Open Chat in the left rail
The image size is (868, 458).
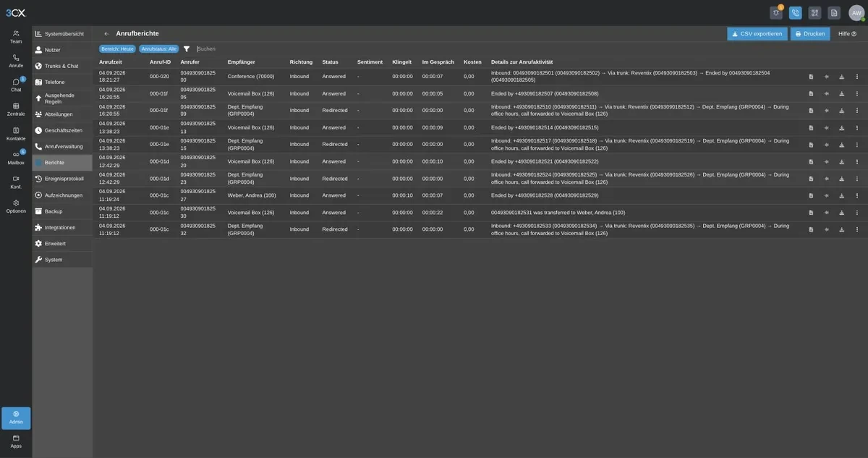point(16,85)
